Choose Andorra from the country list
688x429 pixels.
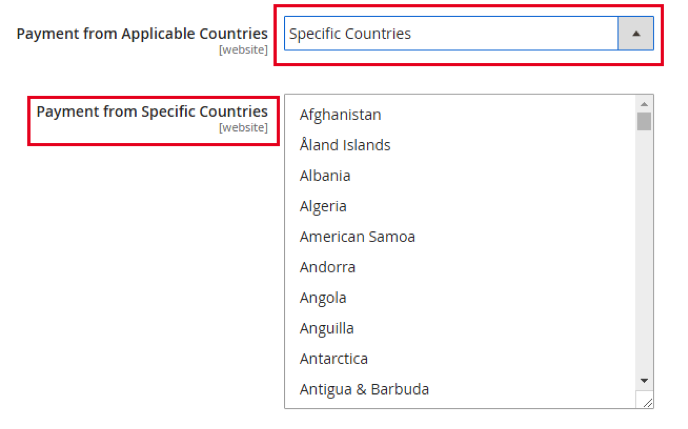coord(327,267)
